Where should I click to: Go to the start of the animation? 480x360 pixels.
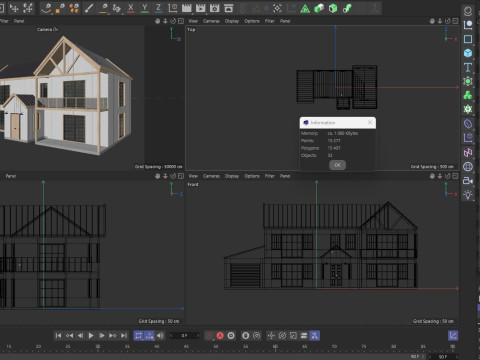58,336
